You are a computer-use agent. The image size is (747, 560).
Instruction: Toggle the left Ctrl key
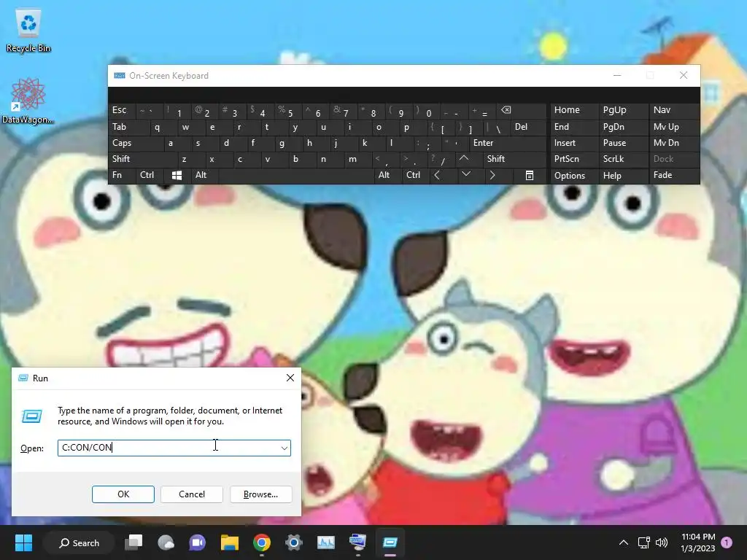click(150, 175)
